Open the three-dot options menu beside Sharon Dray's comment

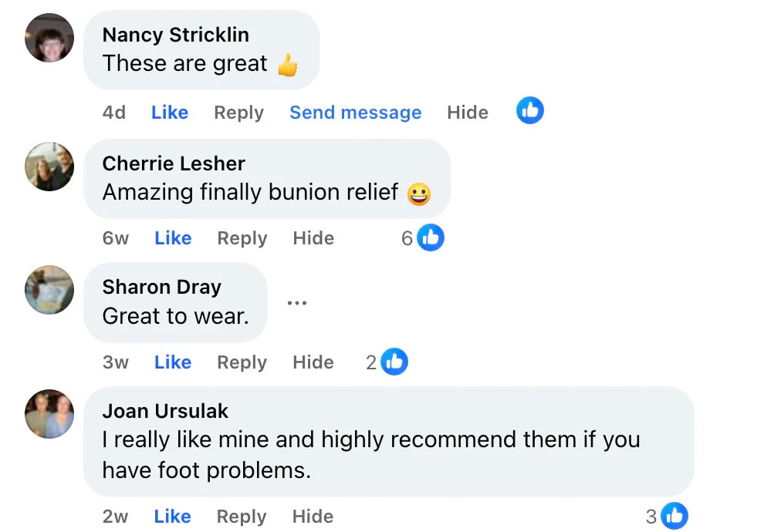(x=297, y=303)
